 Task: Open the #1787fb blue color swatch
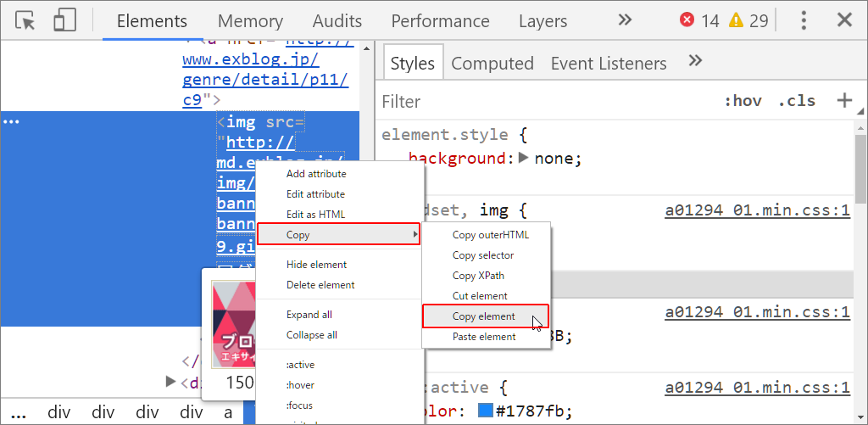click(486, 411)
